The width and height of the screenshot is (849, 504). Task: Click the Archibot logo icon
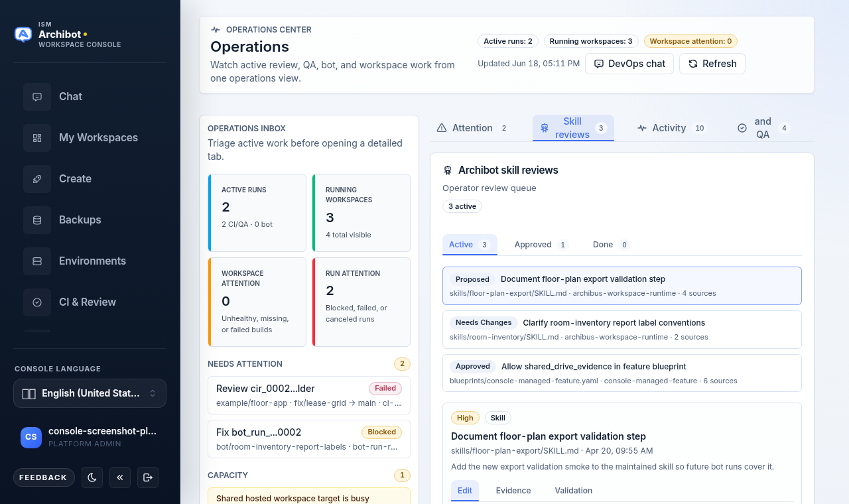coord(23,34)
